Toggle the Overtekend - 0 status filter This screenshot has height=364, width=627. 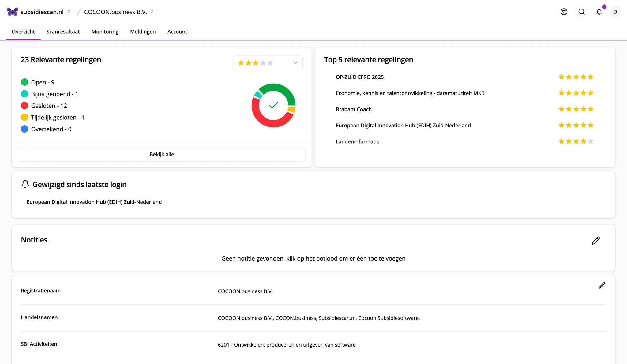coord(51,129)
